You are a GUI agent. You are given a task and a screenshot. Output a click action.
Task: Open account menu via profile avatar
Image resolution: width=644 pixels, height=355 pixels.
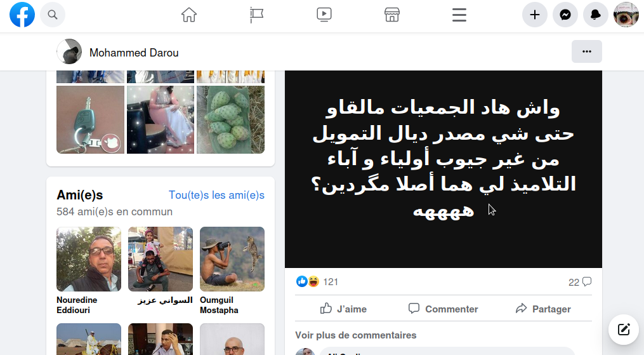626,15
